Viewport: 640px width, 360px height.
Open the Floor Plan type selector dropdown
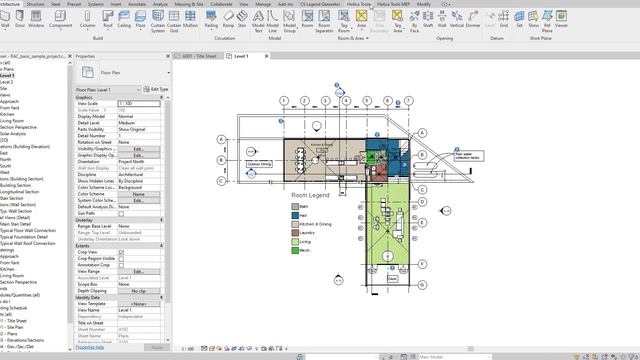point(168,73)
